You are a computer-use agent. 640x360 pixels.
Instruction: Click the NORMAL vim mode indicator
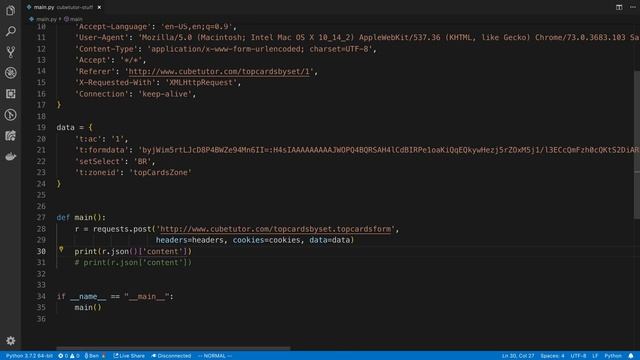(x=215, y=356)
